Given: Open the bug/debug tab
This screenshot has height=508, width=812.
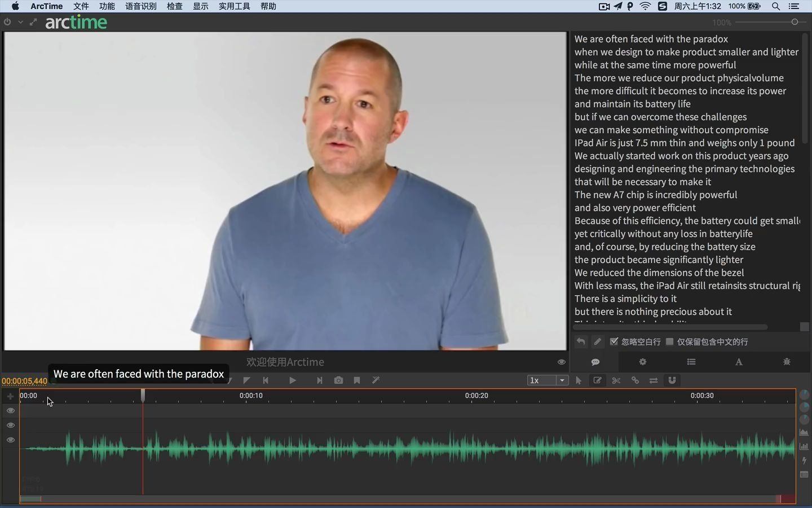Looking at the screenshot, I should (x=787, y=362).
